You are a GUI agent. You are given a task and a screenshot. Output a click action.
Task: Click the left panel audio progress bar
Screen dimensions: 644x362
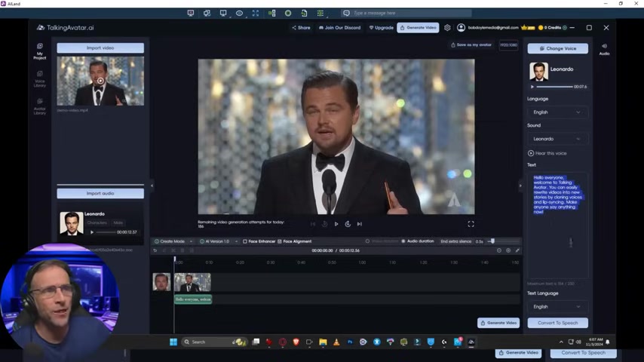[x=106, y=232]
